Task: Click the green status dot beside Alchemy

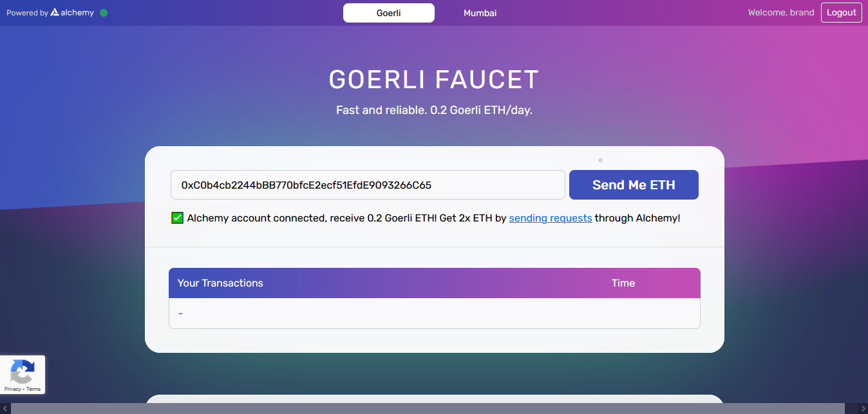Action: tap(104, 13)
